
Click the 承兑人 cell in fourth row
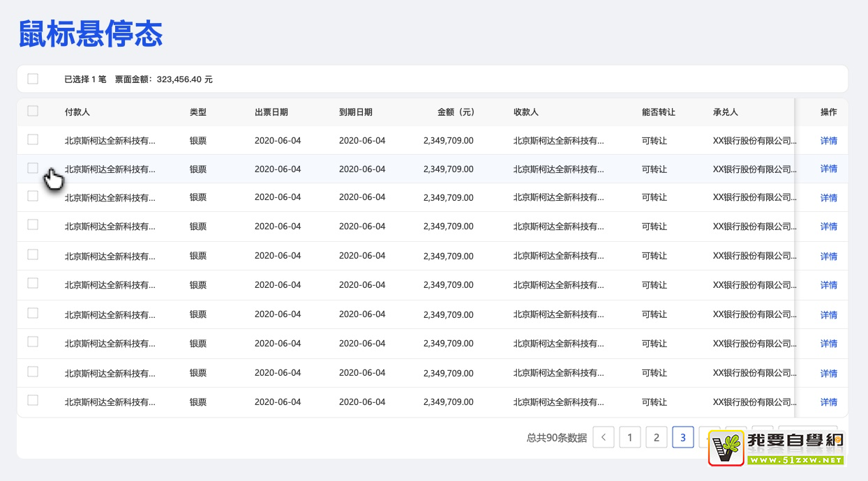754,227
